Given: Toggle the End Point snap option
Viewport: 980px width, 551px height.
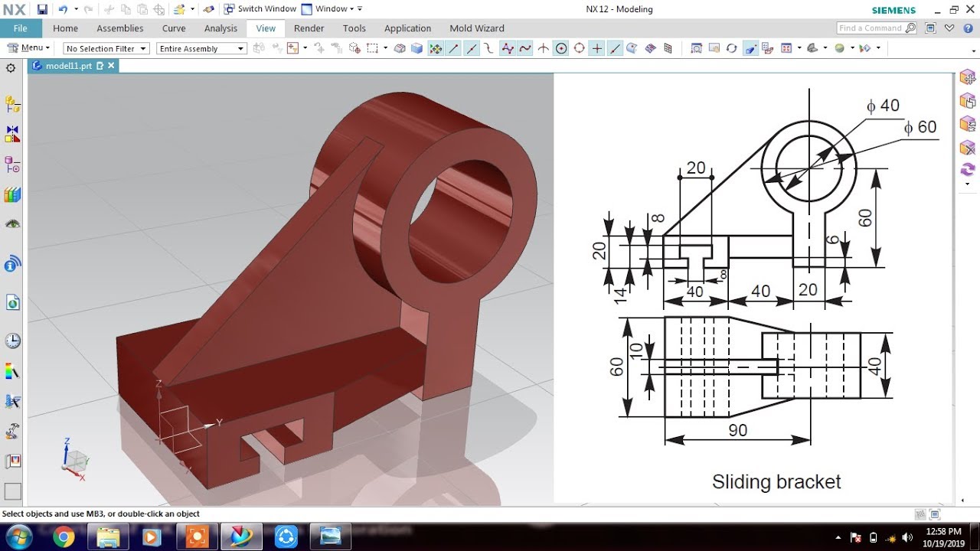Looking at the screenshot, I should 453,48.
